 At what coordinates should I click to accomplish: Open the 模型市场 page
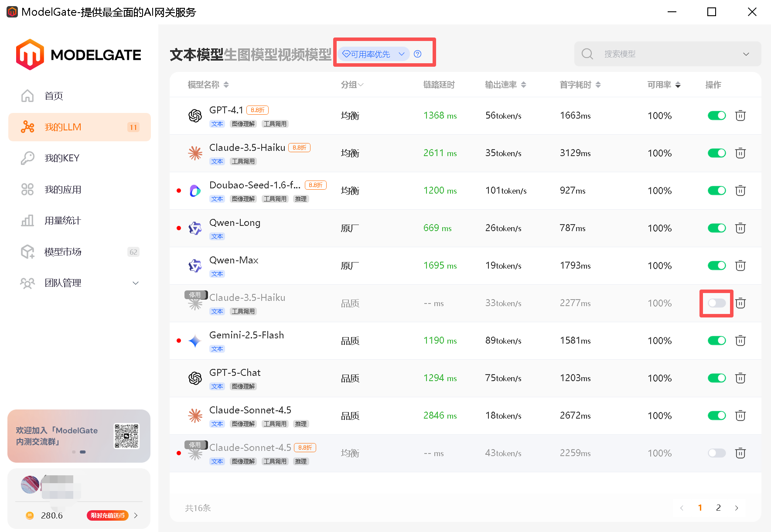(62, 252)
